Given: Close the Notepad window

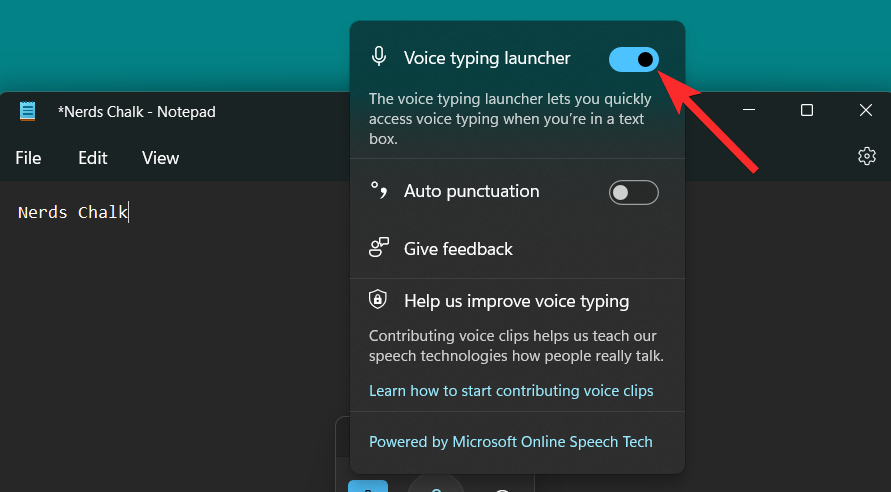Looking at the screenshot, I should [x=865, y=110].
